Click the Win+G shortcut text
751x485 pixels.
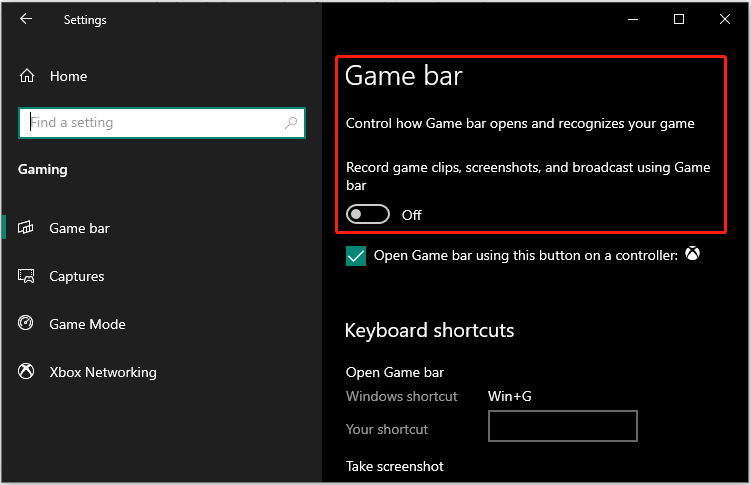510,396
